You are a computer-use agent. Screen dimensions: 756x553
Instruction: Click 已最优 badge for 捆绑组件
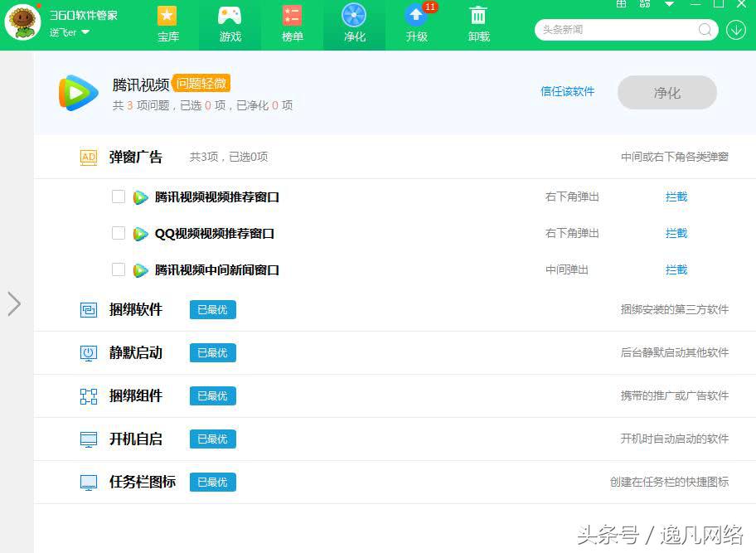click(x=212, y=395)
